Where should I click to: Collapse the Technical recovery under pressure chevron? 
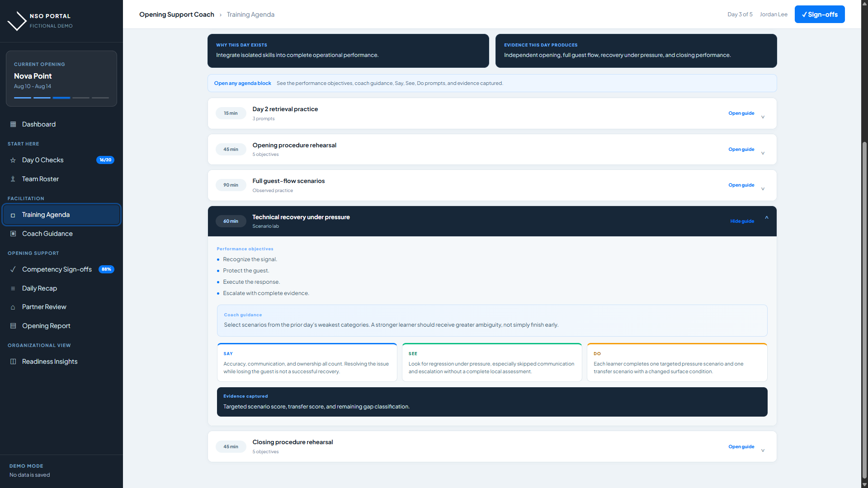(x=767, y=217)
